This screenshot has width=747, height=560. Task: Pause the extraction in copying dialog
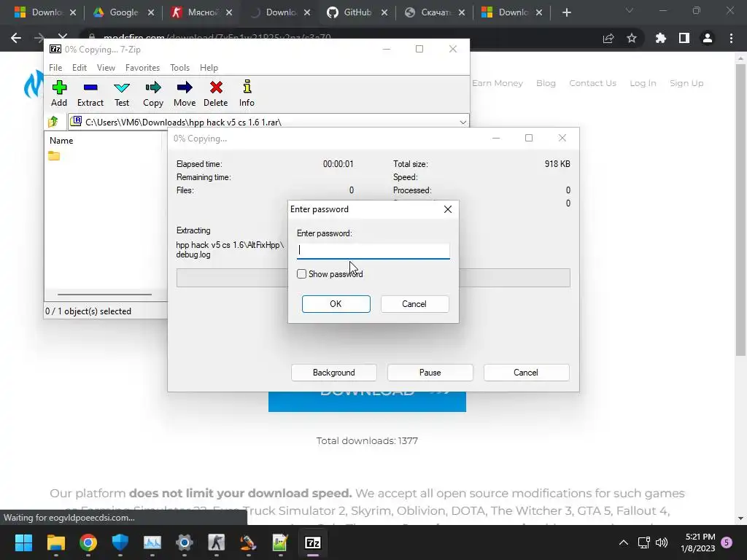[430, 373]
